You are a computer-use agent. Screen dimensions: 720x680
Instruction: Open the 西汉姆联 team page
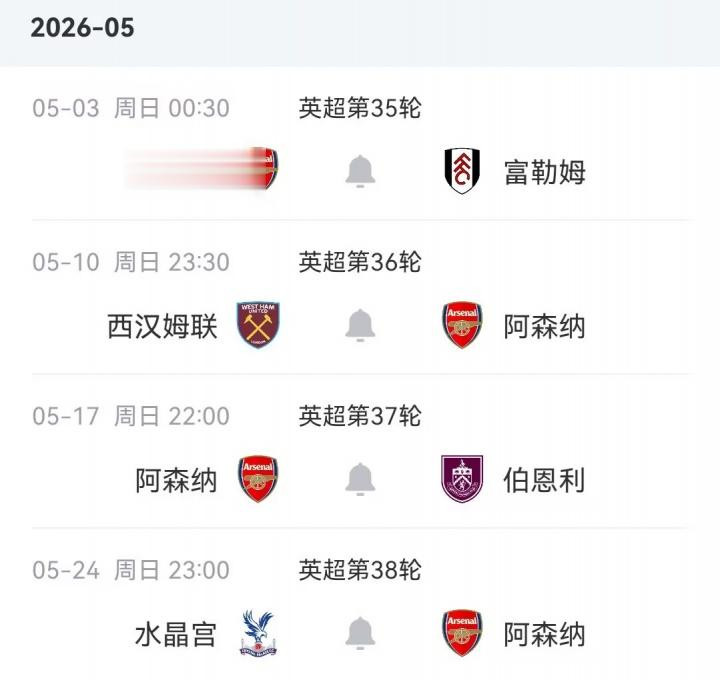click(162, 326)
